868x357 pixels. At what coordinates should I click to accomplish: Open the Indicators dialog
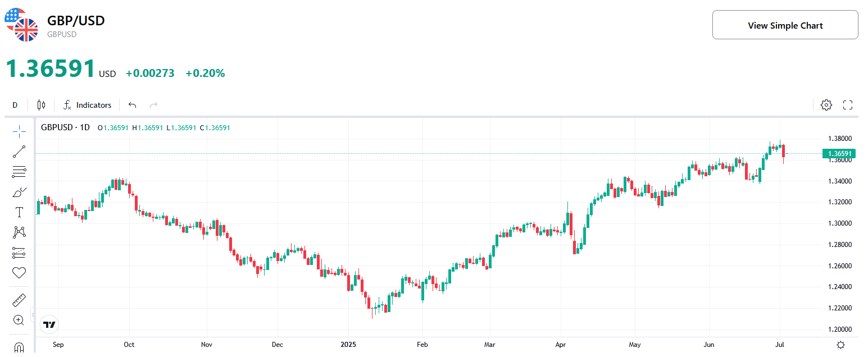(x=88, y=104)
